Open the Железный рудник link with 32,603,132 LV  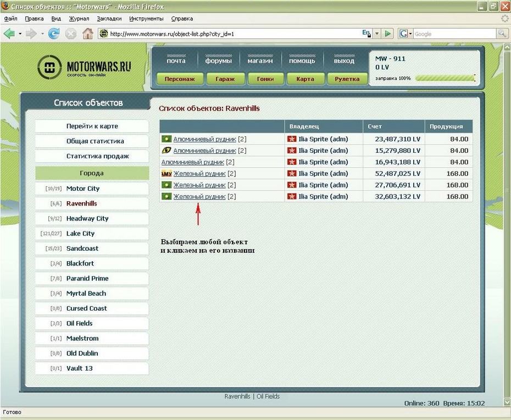coord(199,197)
